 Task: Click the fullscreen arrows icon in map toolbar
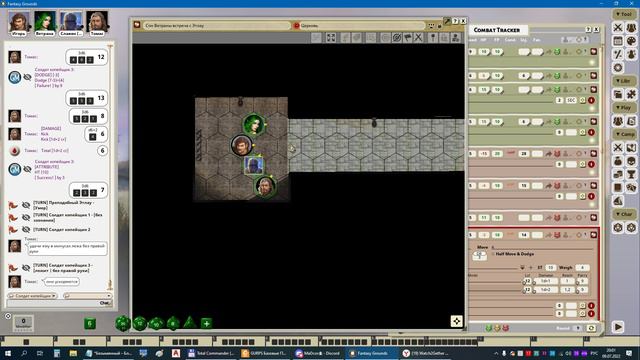coord(331,38)
